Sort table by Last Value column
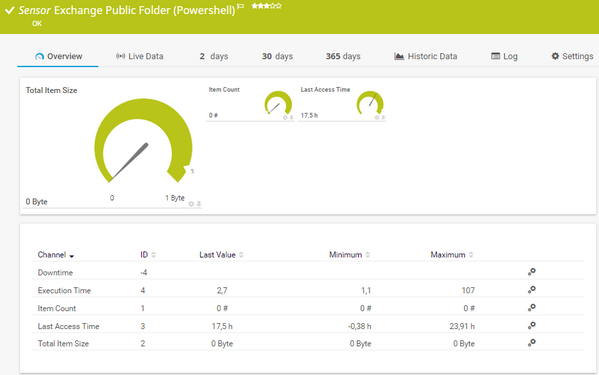 pyautogui.click(x=221, y=255)
